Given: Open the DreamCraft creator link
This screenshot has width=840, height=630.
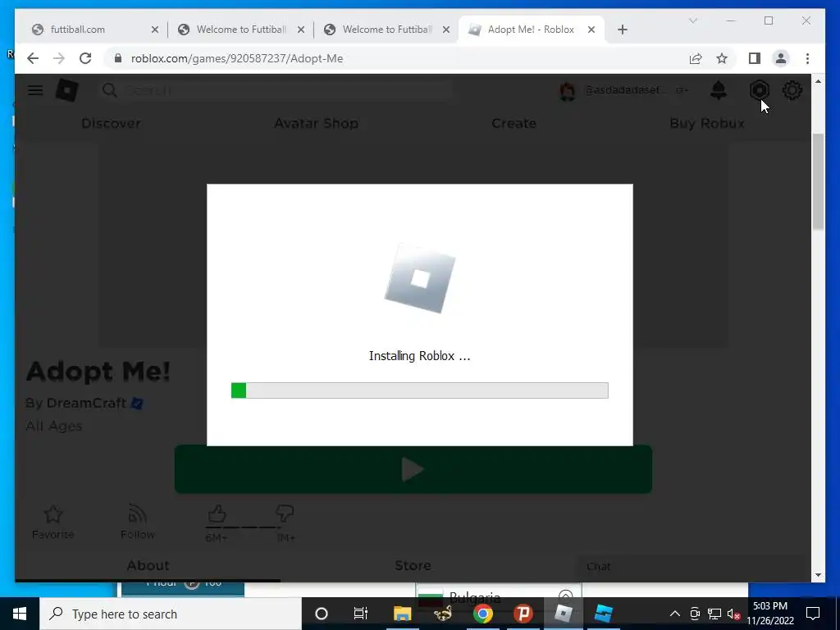Looking at the screenshot, I should [86, 403].
